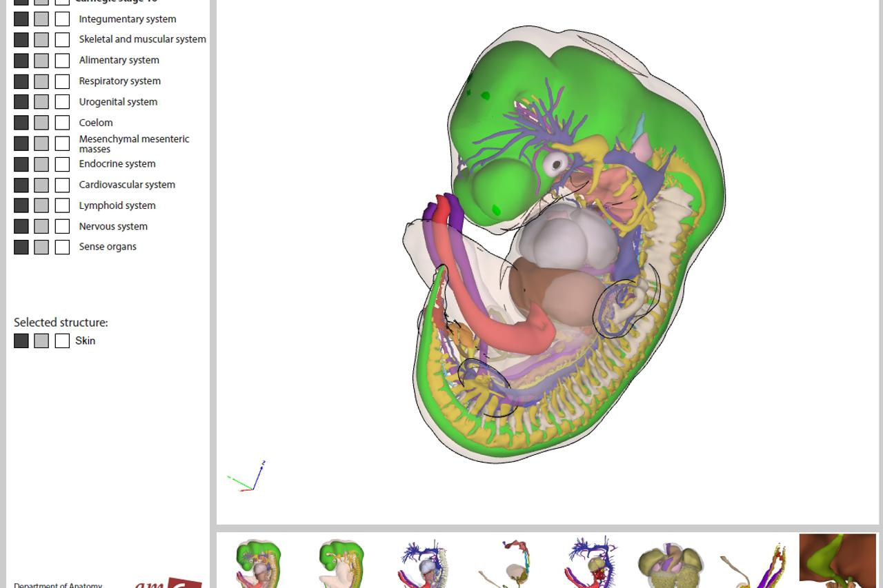This screenshot has height=588, width=883.
Task: Set Coelom to opaque using dark square
Action: click(x=21, y=123)
